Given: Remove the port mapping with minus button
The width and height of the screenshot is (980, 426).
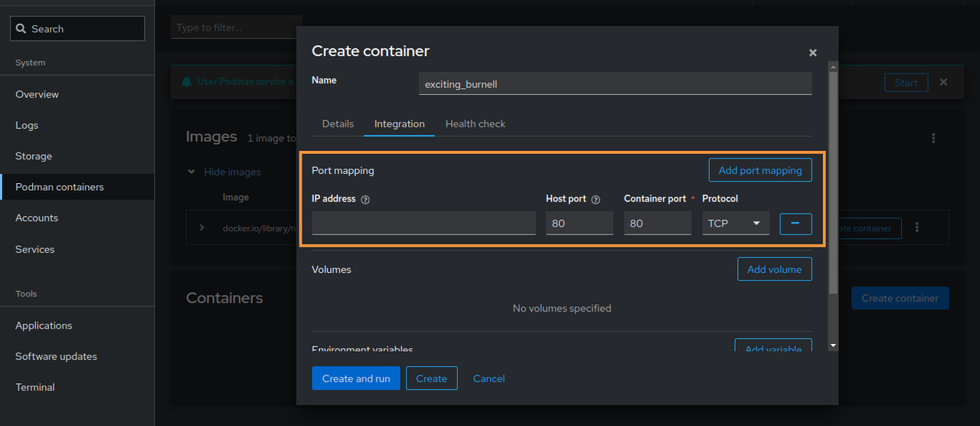Looking at the screenshot, I should (795, 223).
